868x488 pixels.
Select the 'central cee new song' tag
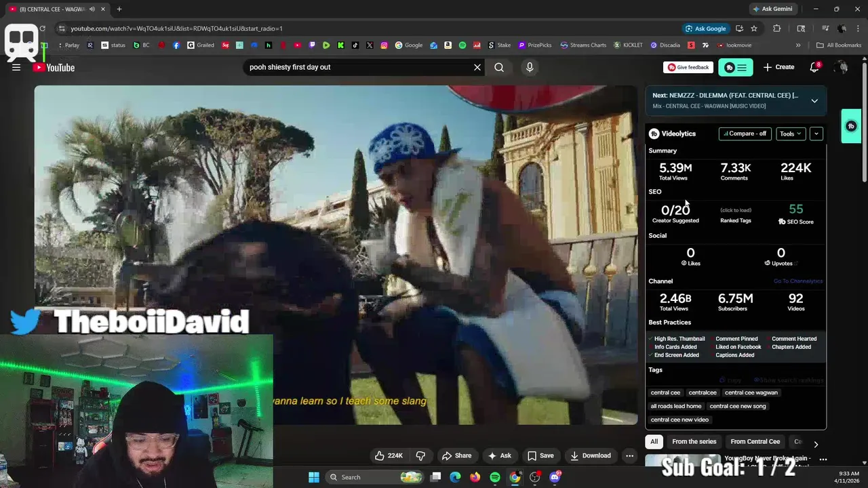[x=738, y=406]
